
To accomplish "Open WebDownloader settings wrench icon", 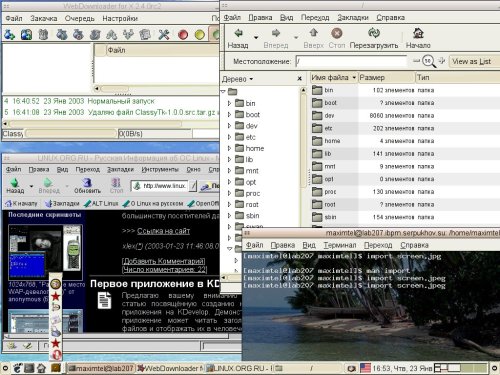I will tap(163, 34).
